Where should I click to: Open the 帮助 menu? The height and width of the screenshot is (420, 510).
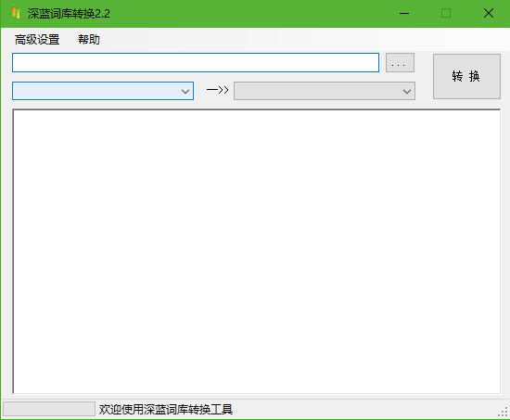pos(88,40)
